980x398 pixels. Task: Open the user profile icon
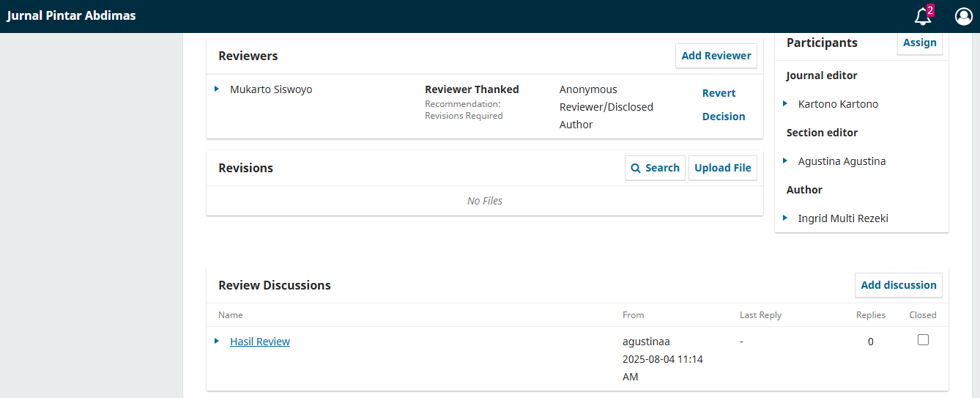(963, 16)
